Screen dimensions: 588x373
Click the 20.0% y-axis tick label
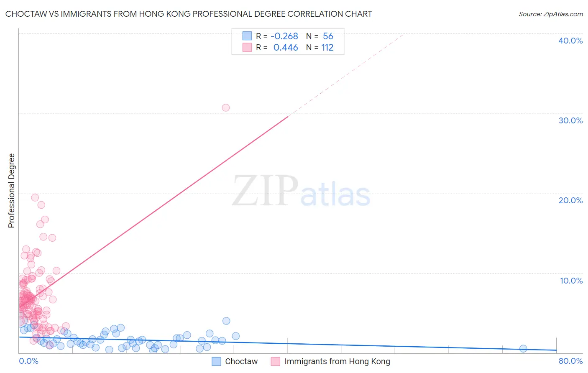570,200
